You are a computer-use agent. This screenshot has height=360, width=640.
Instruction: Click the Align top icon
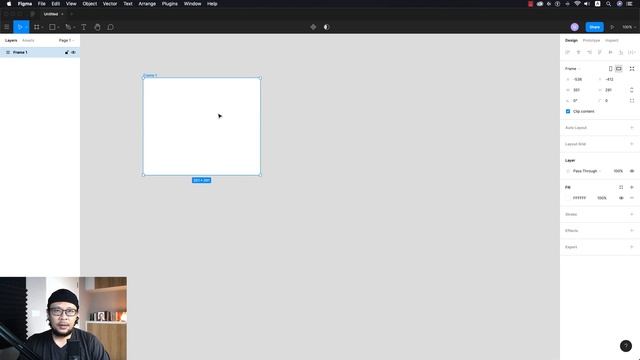tap(600, 52)
